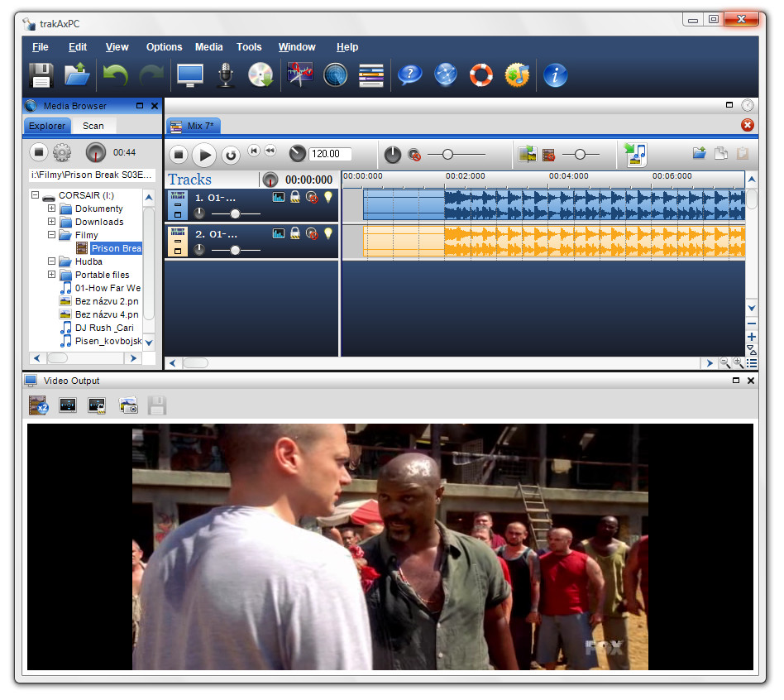Screen dimensions: 784x700
Task: Click the fit video to window icon
Action: point(68,405)
